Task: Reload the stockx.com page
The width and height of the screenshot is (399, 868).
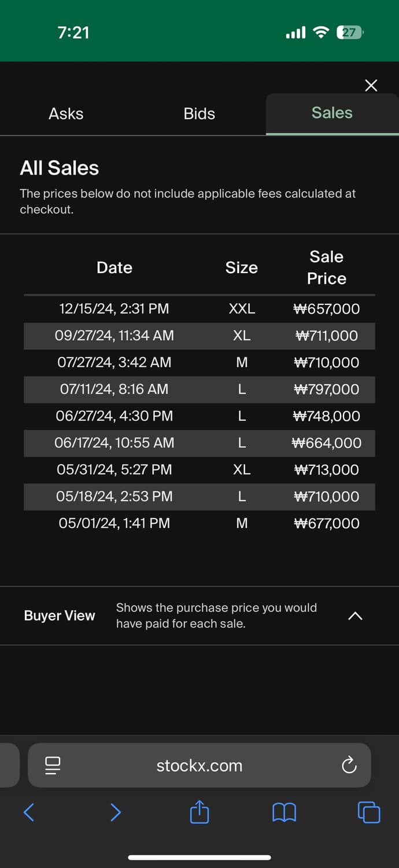Action: (x=349, y=766)
